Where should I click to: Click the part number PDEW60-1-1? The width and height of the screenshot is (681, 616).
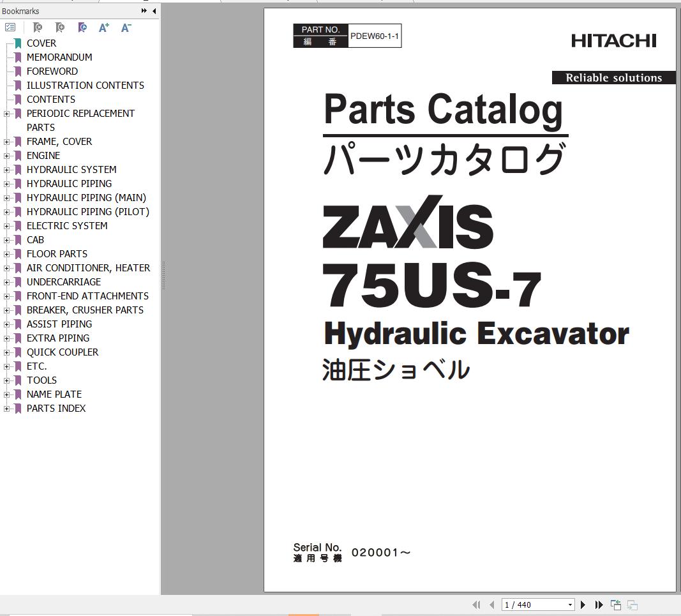point(375,36)
